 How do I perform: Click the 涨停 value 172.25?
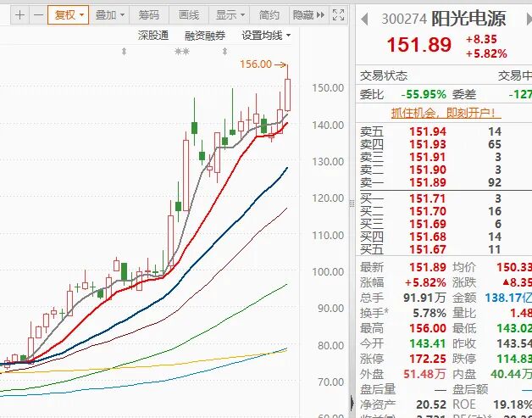click(428, 359)
